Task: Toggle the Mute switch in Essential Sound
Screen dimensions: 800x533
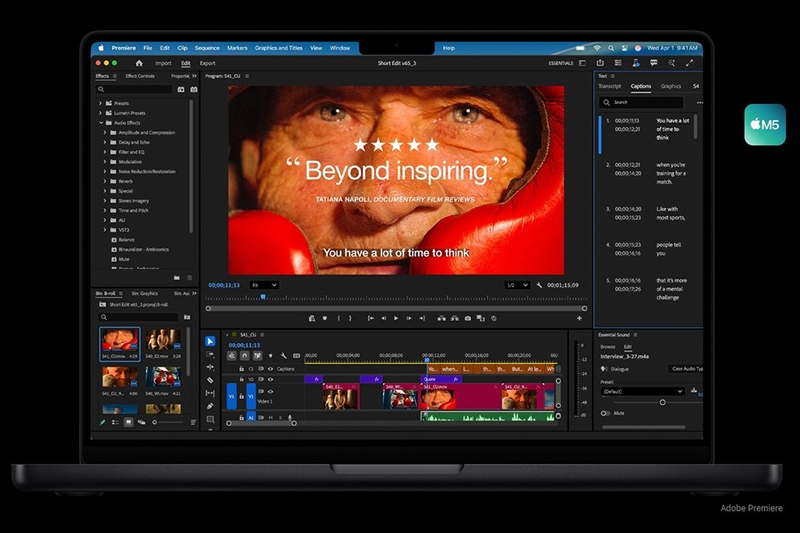Action: [605, 413]
